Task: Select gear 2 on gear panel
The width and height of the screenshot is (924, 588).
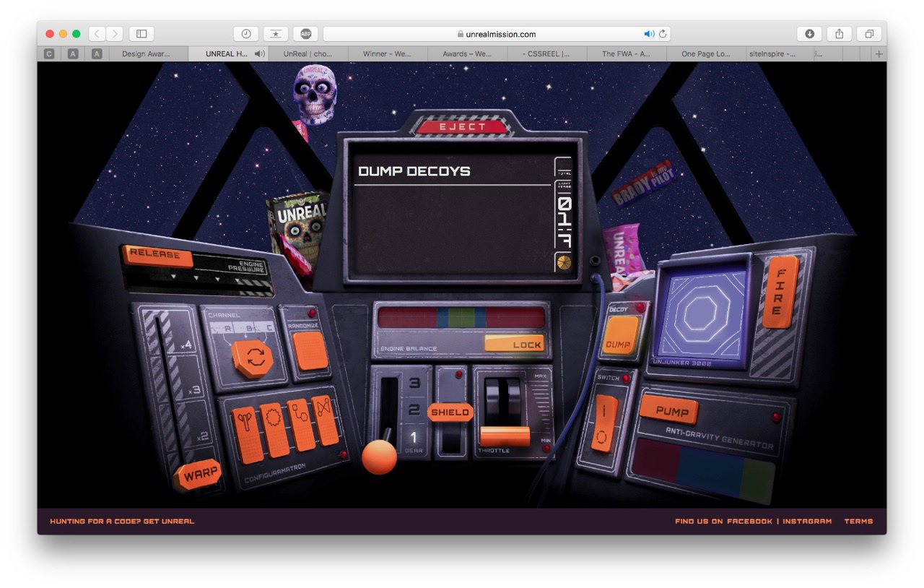Action: pos(414,410)
